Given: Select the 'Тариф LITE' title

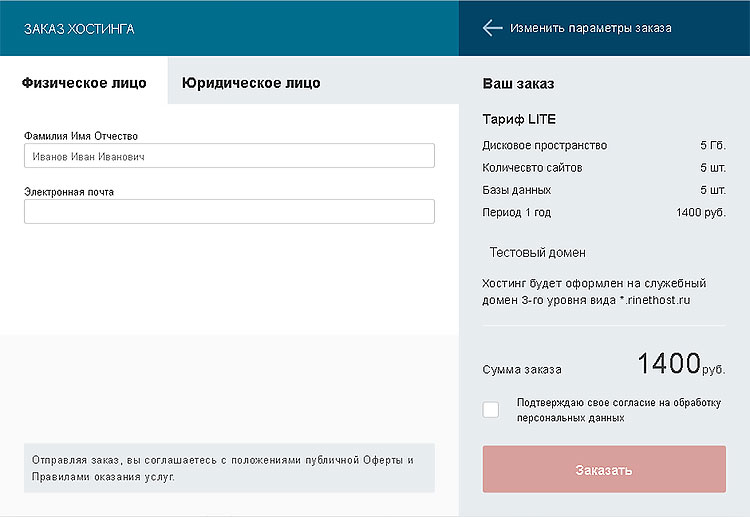Looking at the screenshot, I should (519, 120).
